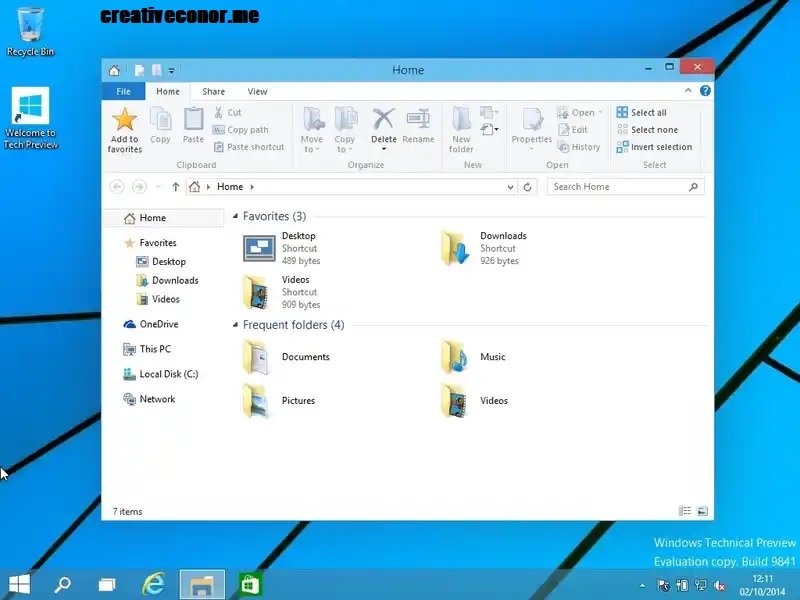800x600 pixels.
Task: Click the Welcome to Tech Preview shortcut
Action: coord(31,118)
